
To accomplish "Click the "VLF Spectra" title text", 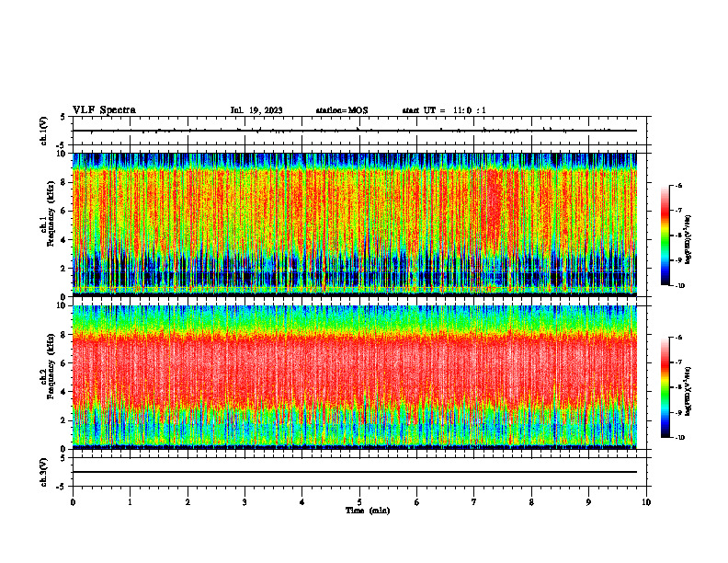I will [104, 110].
